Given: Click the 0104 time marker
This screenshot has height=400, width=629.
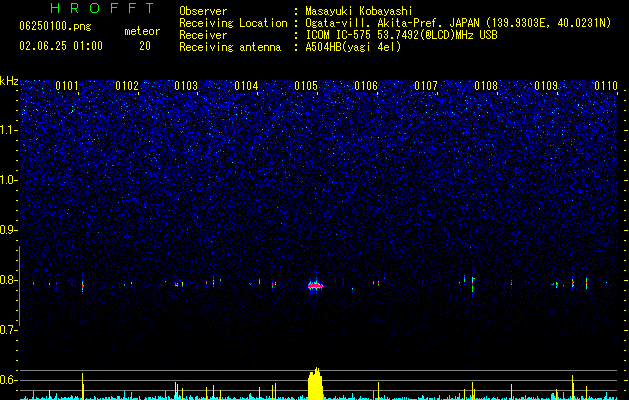Looking at the screenshot, I should coord(246,86).
